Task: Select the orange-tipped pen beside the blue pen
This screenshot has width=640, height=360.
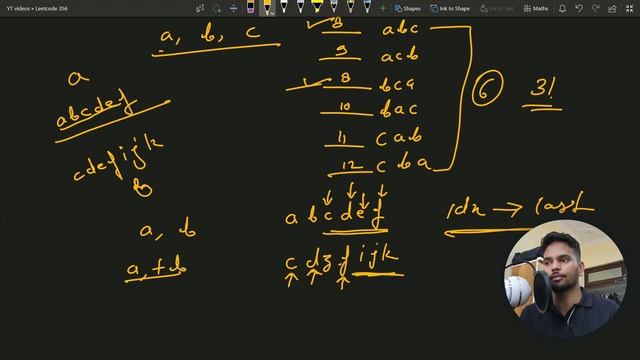Action: click(x=350, y=7)
